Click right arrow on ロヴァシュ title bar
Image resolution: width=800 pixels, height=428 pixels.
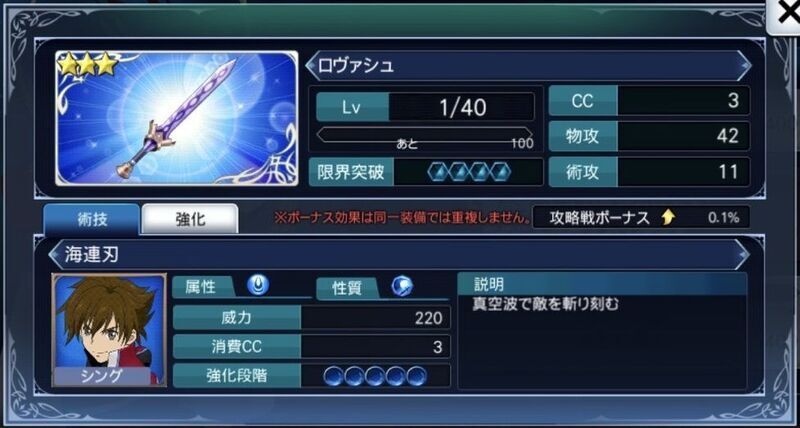[x=746, y=66]
